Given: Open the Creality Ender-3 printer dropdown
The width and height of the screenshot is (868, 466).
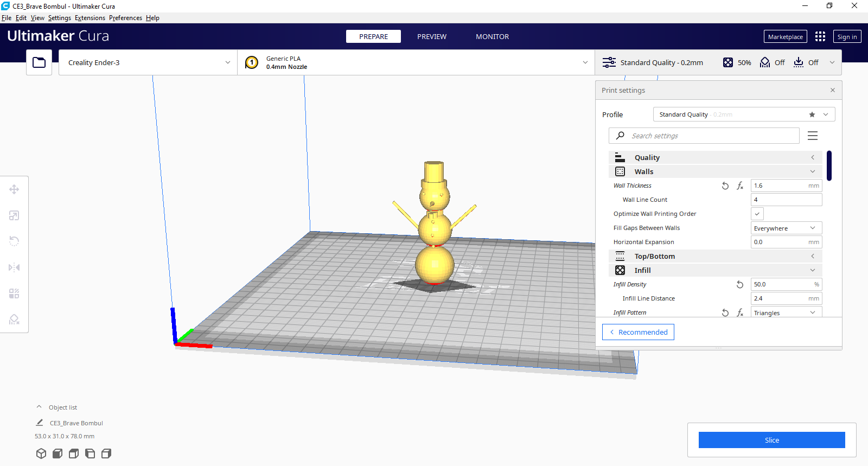Looking at the screenshot, I should 148,62.
